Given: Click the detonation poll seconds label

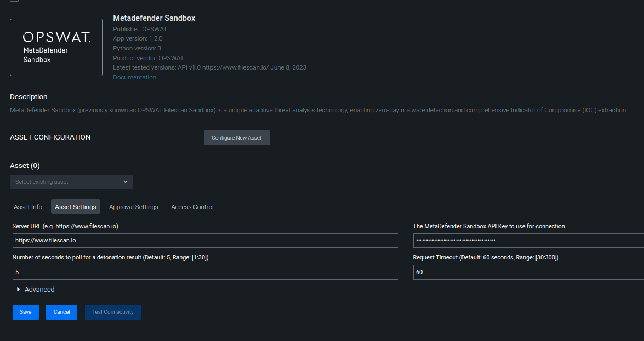Looking at the screenshot, I should pyautogui.click(x=111, y=257).
